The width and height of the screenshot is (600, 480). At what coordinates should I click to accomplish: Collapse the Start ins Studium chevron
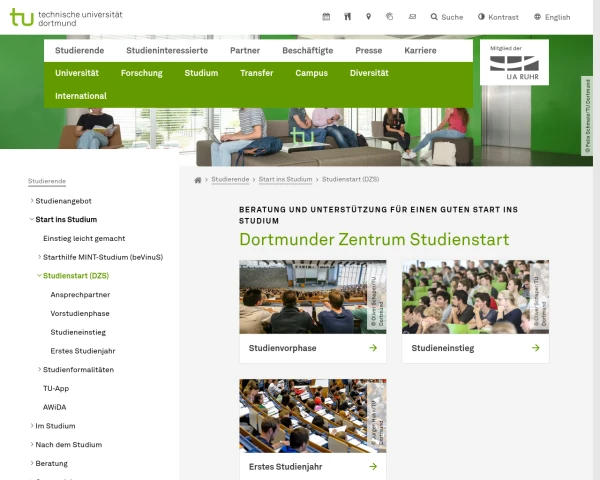[x=32, y=219]
